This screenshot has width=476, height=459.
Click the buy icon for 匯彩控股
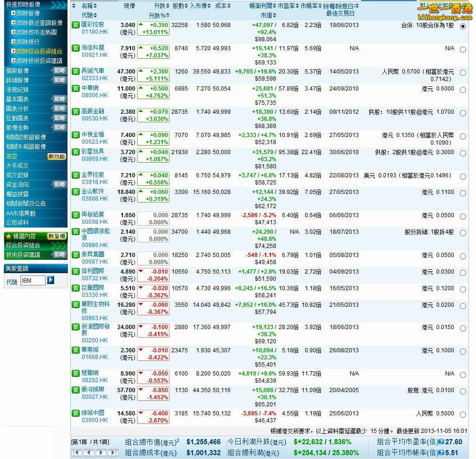pos(75,25)
